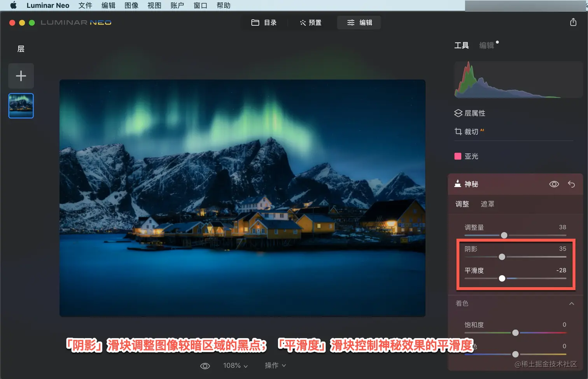Screen dimensions: 588x379
Task: Open the 视图 menu
Action: [154, 5]
